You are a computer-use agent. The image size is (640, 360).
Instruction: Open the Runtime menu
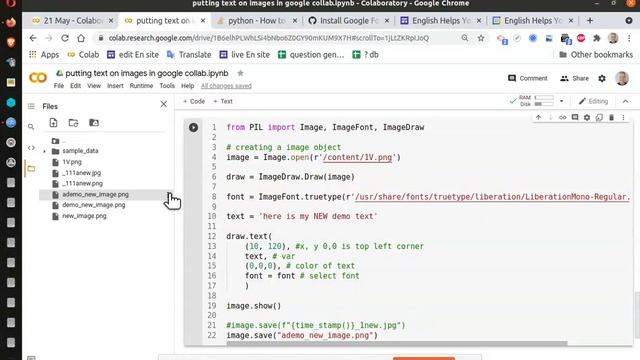141,86
